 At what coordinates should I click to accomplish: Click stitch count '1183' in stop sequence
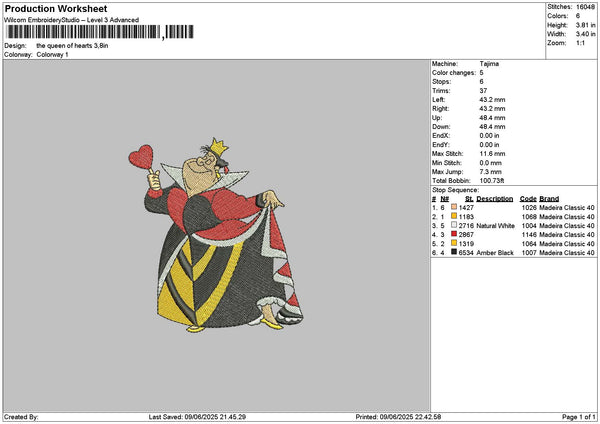pyautogui.click(x=466, y=217)
